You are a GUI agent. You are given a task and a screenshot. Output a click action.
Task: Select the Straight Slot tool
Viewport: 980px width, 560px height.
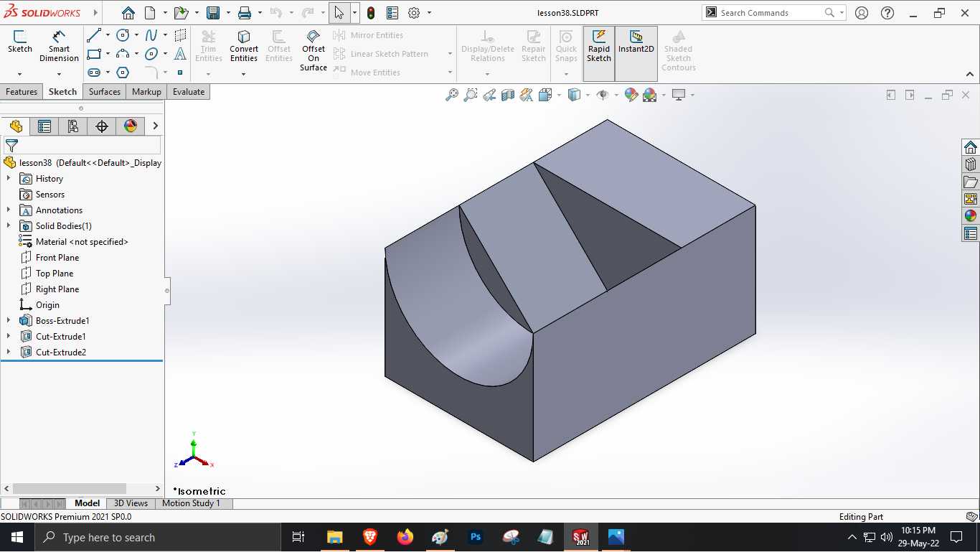pyautogui.click(x=94, y=73)
